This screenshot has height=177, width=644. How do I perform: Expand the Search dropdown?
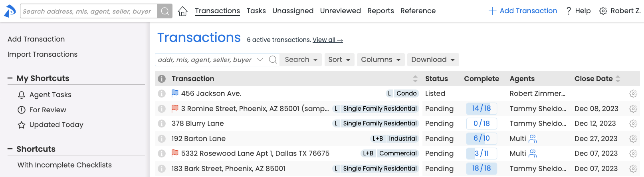(x=301, y=60)
